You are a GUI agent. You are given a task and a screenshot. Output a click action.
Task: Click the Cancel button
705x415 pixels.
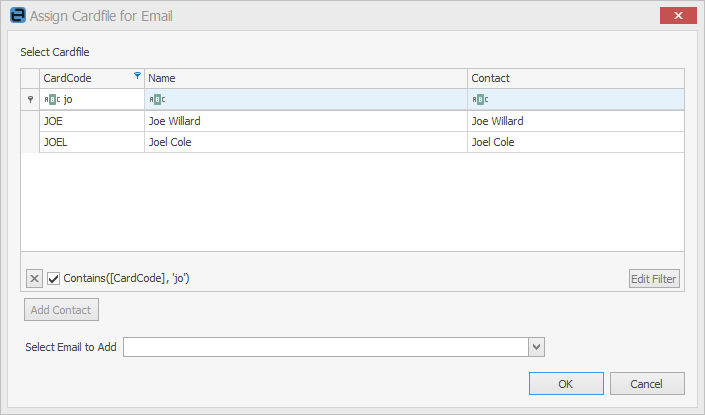coord(647,384)
